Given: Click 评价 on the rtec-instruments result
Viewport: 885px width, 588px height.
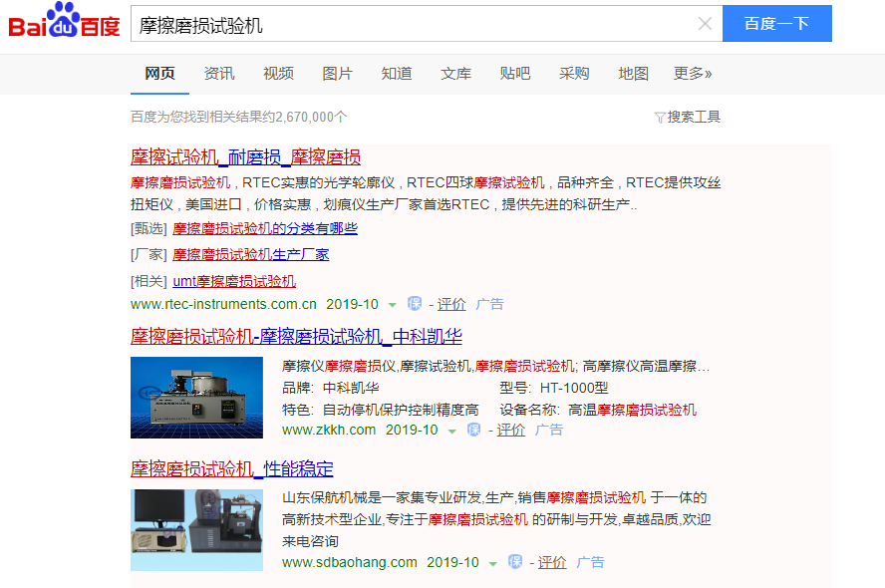Looking at the screenshot, I should (451, 304).
